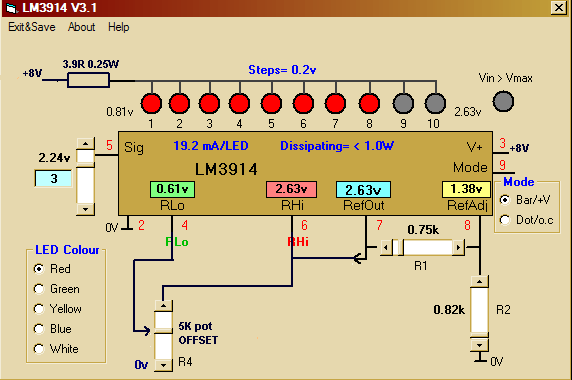Image resolution: width=572 pixels, height=380 pixels.
Task: Click down arrow on signal voltage scrollbar
Action: (85, 209)
